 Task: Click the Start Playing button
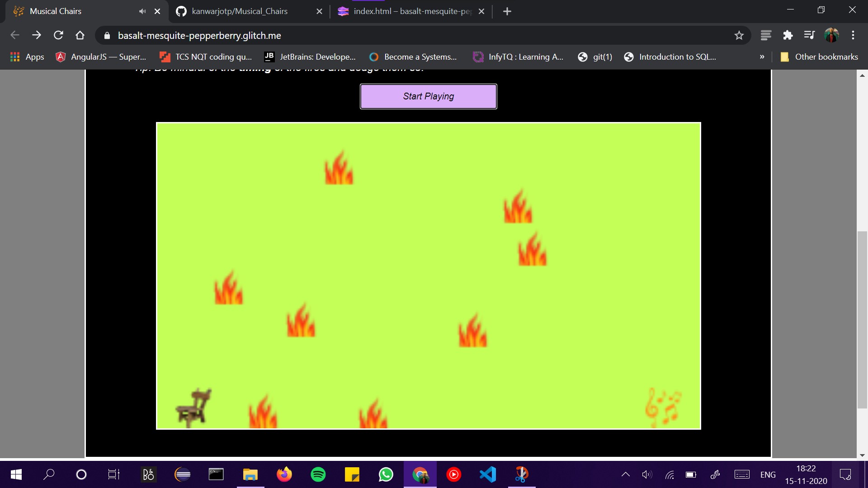click(428, 96)
